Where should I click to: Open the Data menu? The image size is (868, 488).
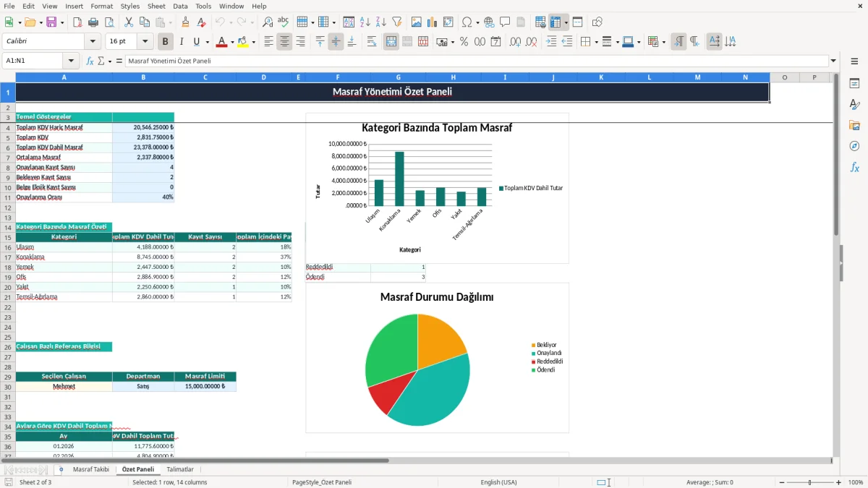point(180,6)
